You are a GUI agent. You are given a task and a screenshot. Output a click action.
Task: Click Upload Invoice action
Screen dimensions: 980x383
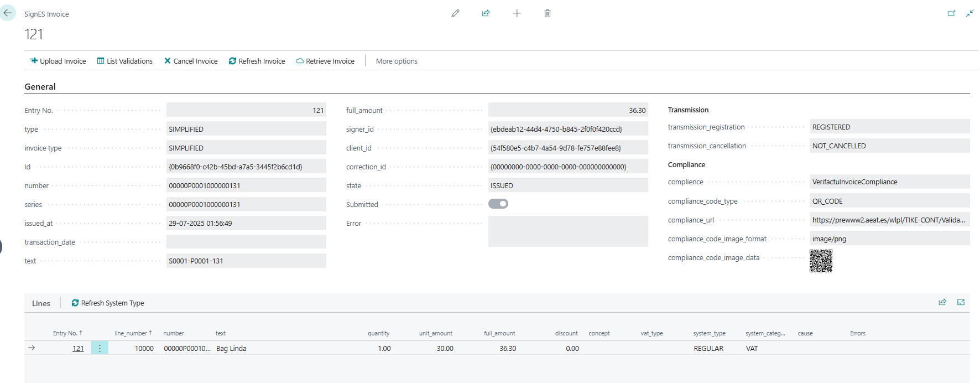click(x=58, y=61)
